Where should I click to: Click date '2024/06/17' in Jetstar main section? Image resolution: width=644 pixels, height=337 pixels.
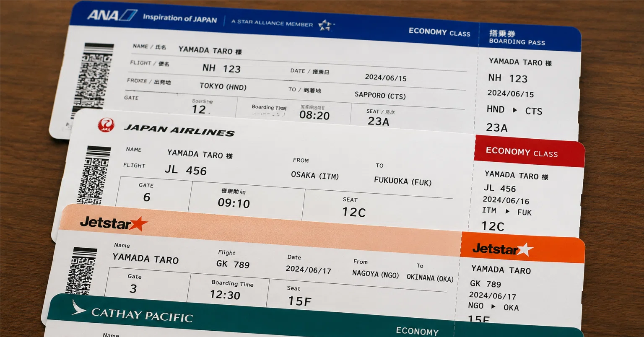click(x=308, y=270)
